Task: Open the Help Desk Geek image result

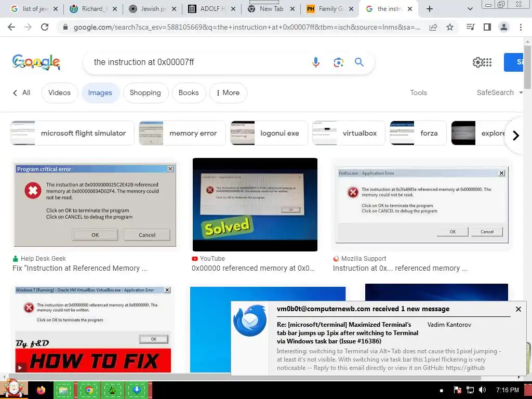Action: point(95,205)
